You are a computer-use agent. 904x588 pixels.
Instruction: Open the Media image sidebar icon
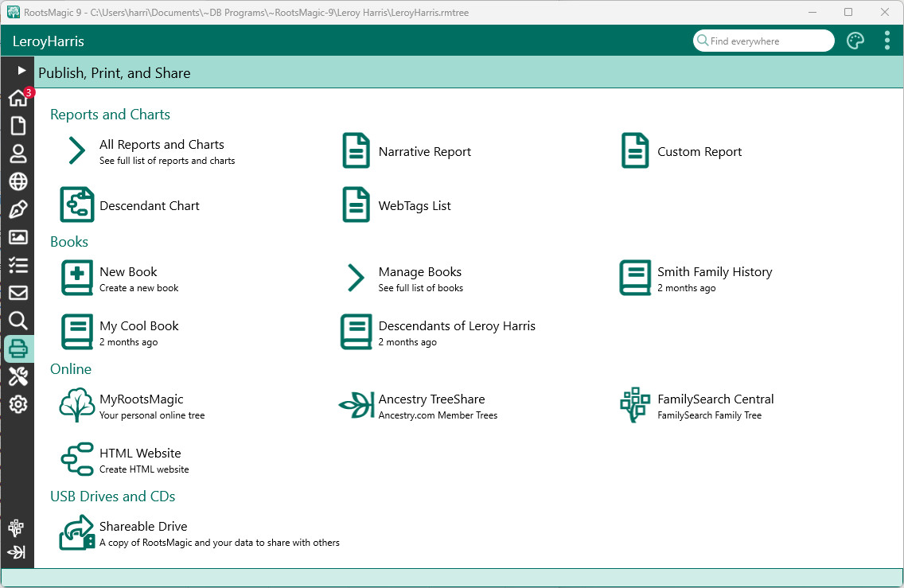point(18,237)
